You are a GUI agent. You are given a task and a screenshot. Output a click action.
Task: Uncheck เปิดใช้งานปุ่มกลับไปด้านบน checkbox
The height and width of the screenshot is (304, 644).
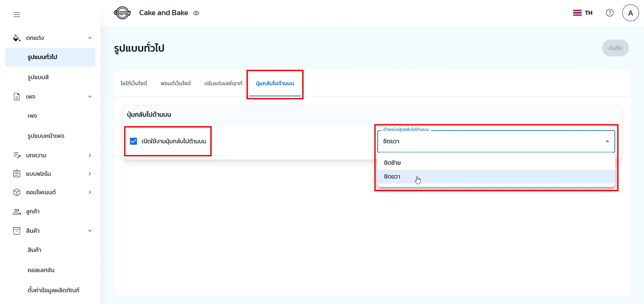click(x=133, y=141)
